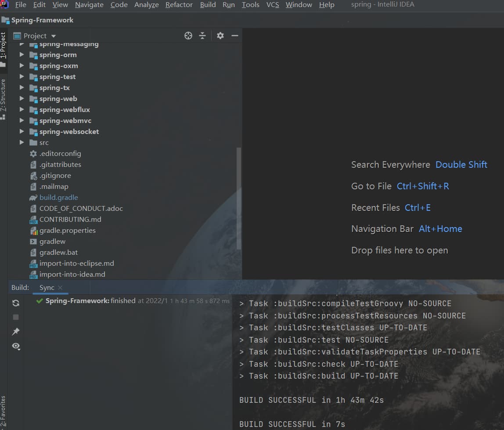This screenshot has height=430, width=504.
Task: Select the .gitattributes file
Action: 60,165
